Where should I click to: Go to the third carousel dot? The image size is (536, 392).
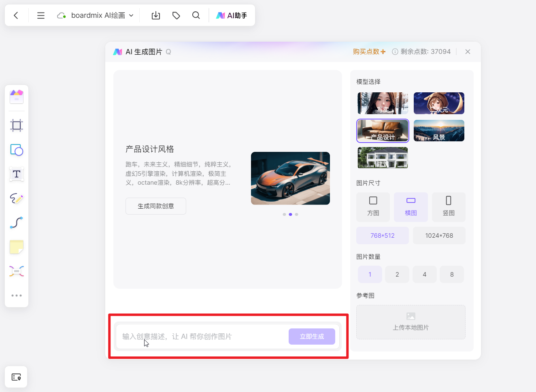tap(297, 214)
